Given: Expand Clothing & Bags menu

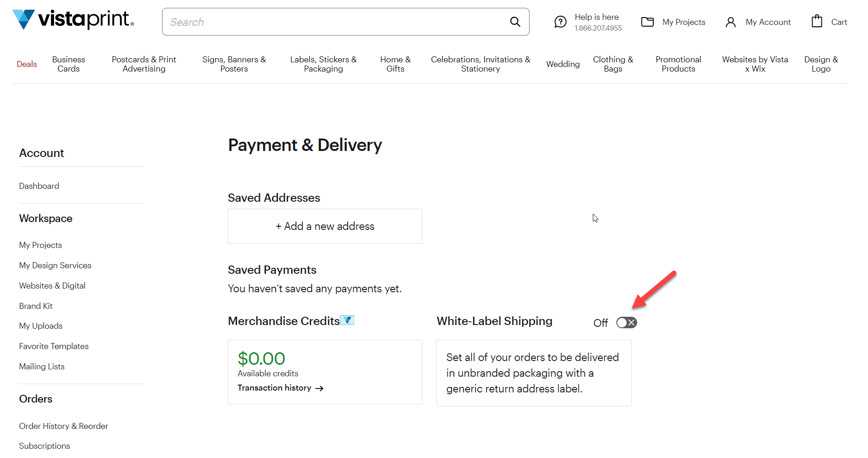Looking at the screenshot, I should 613,64.
